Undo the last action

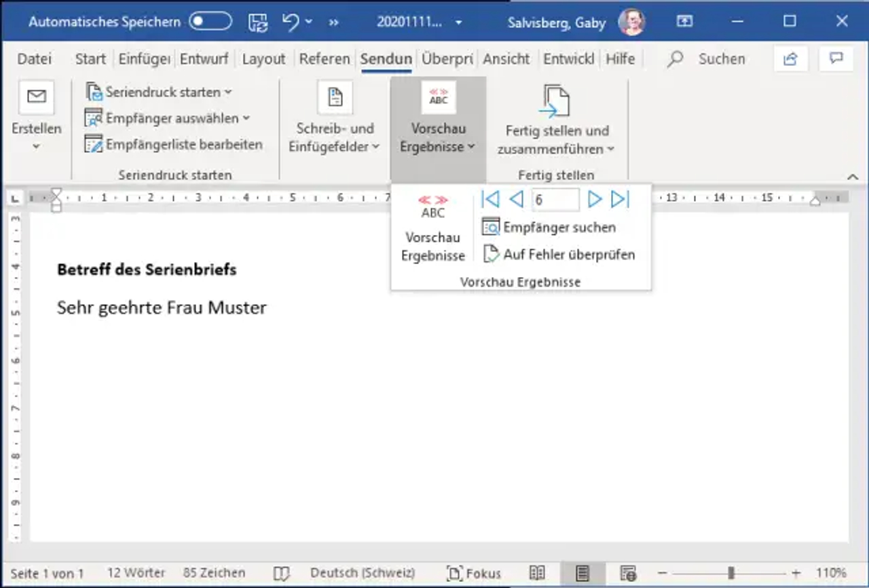click(291, 22)
